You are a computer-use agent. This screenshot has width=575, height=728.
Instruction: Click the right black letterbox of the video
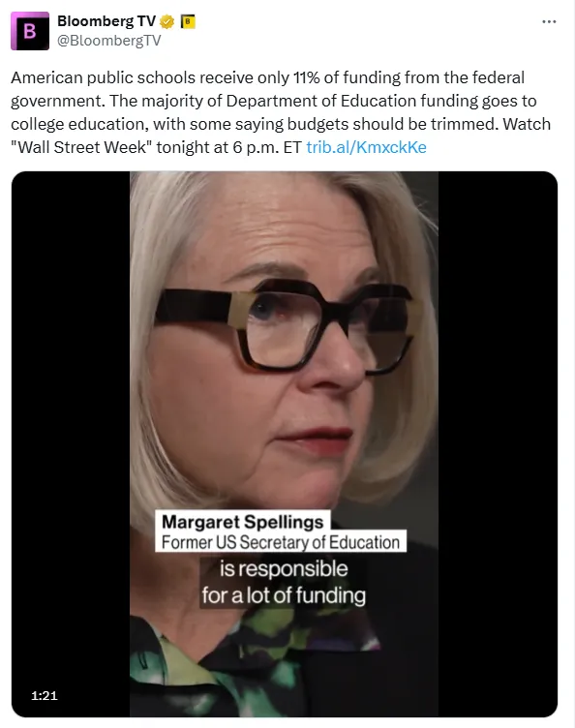pos(498,443)
